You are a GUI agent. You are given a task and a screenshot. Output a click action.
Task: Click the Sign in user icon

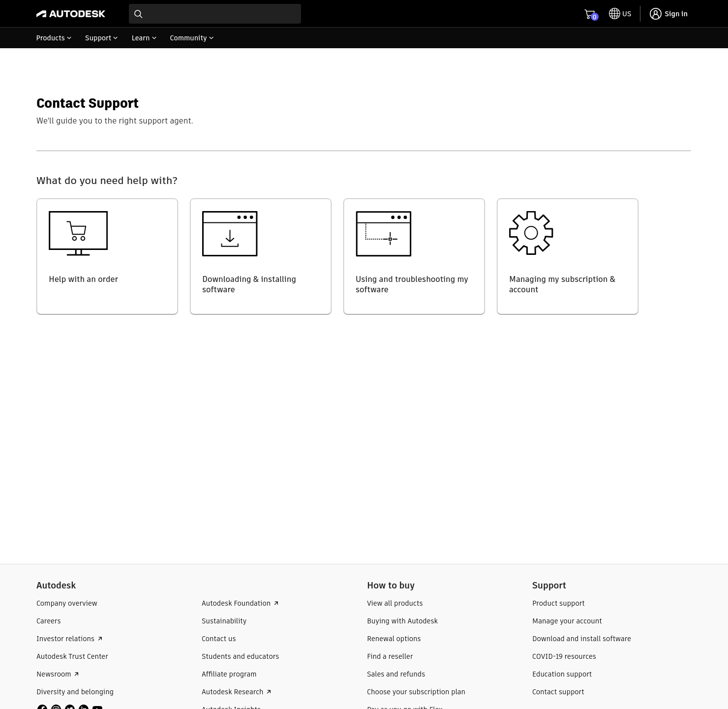click(x=655, y=14)
